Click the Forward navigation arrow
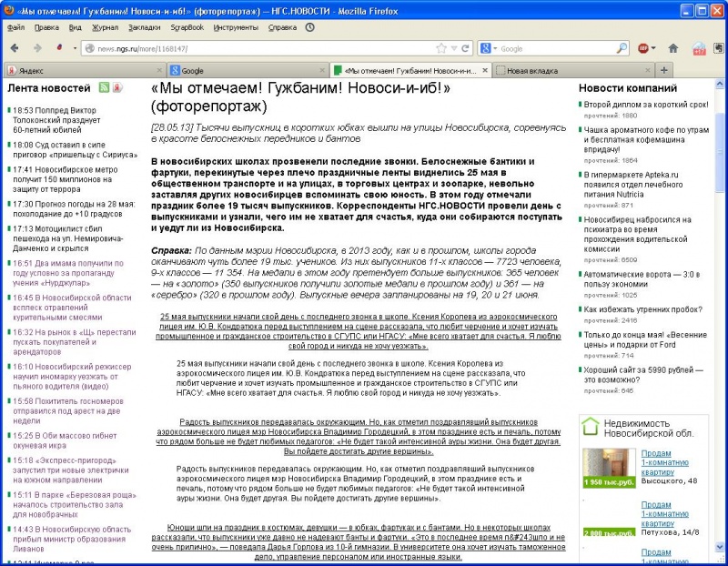 coord(37,47)
